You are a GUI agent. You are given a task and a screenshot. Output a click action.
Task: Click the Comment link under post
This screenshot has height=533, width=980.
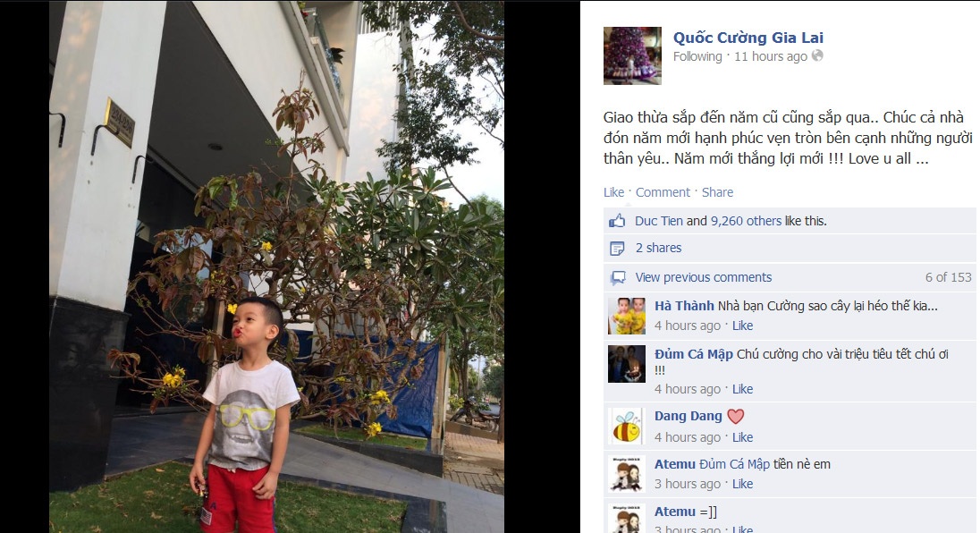pos(663,192)
